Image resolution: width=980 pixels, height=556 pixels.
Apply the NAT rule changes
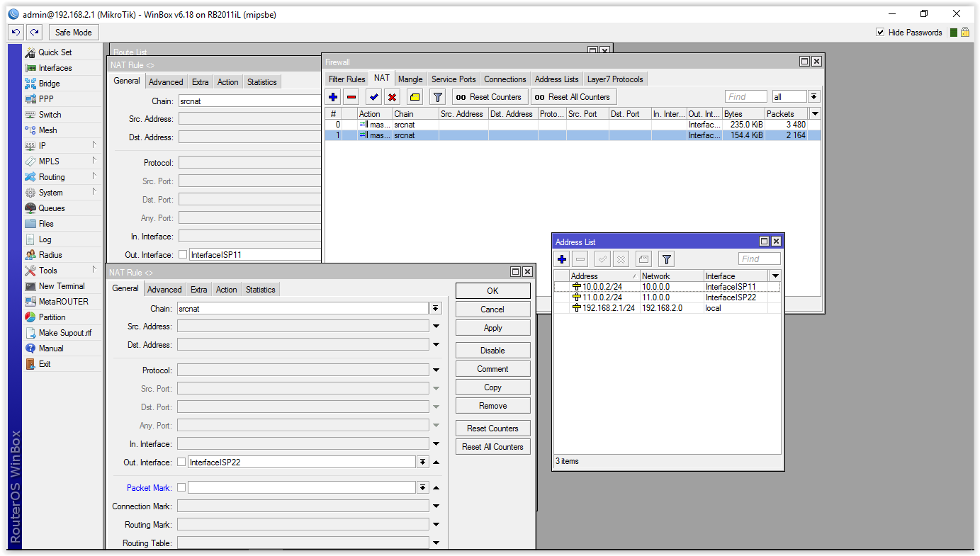coord(492,327)
